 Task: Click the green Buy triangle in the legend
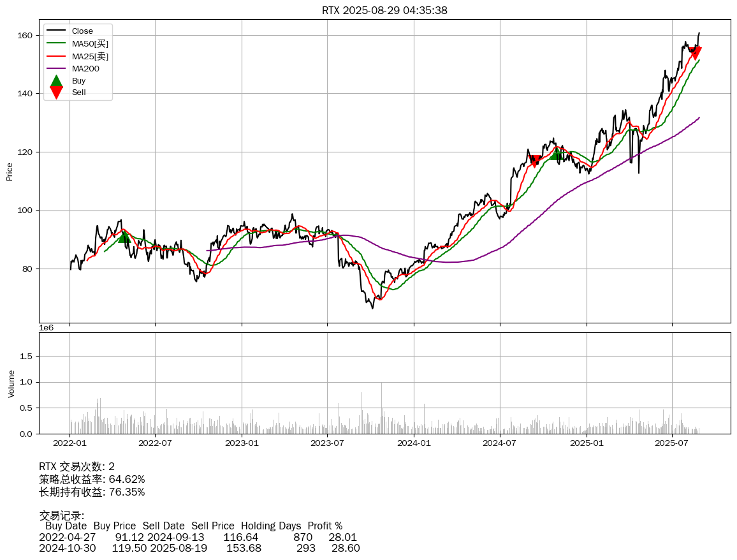(56, 81)
